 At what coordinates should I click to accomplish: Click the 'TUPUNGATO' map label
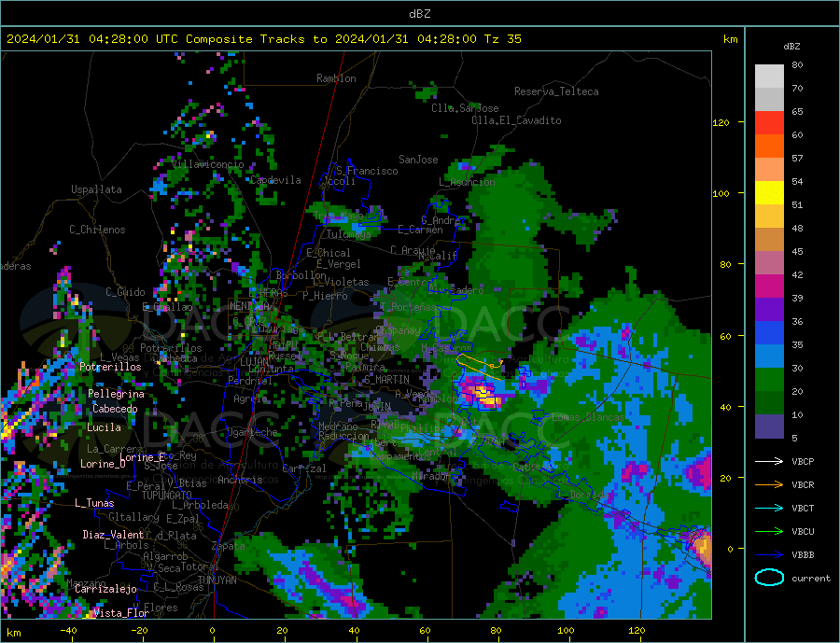(167, 496)
